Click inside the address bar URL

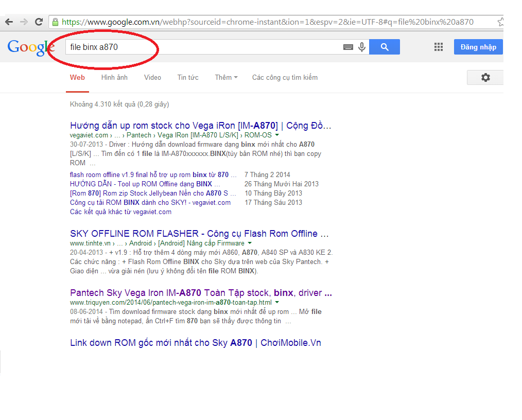pos(267,22)
